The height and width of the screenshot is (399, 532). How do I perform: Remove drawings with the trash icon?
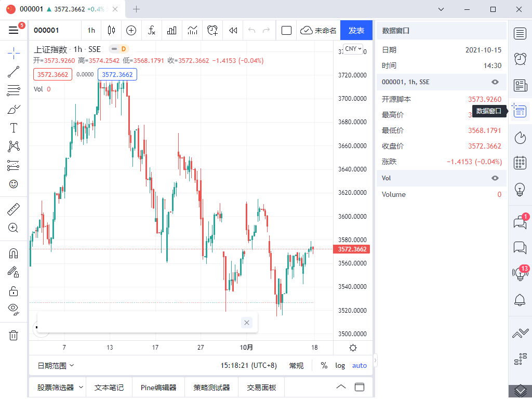[x=14, y=335]
